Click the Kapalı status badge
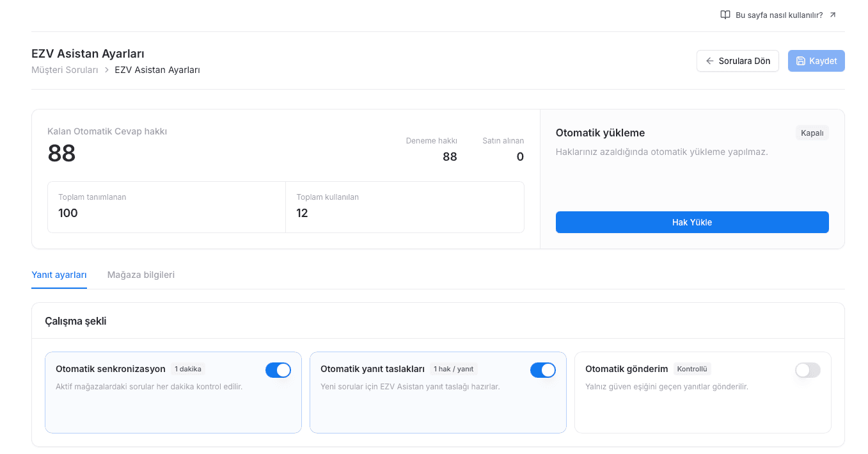The height and width of the screenshot is (454, 868). tap(812, 133)
